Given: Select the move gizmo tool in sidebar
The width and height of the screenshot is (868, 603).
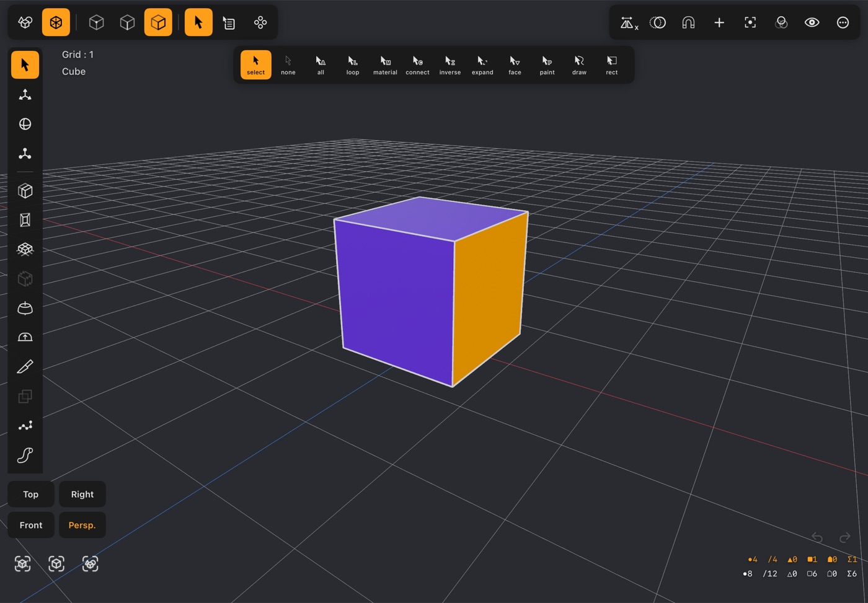Looking at the screenshot, I should point(25,94).
